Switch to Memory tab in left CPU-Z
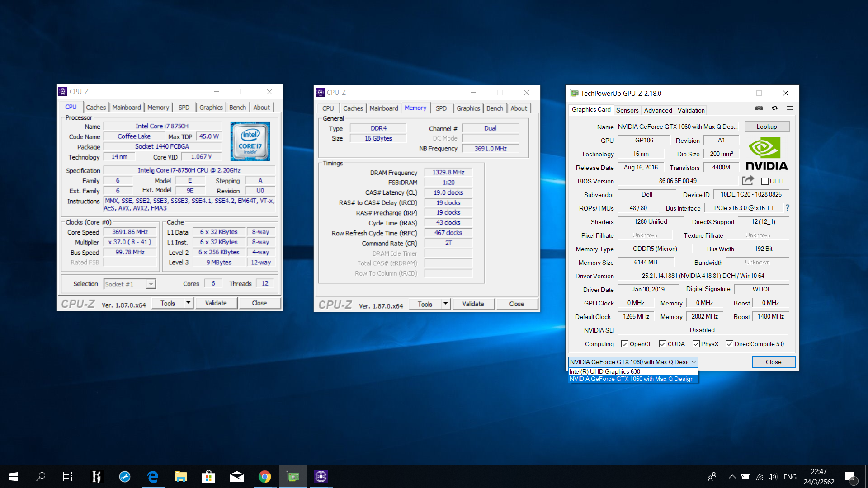 pyautogui.click(x=158, y=108)
